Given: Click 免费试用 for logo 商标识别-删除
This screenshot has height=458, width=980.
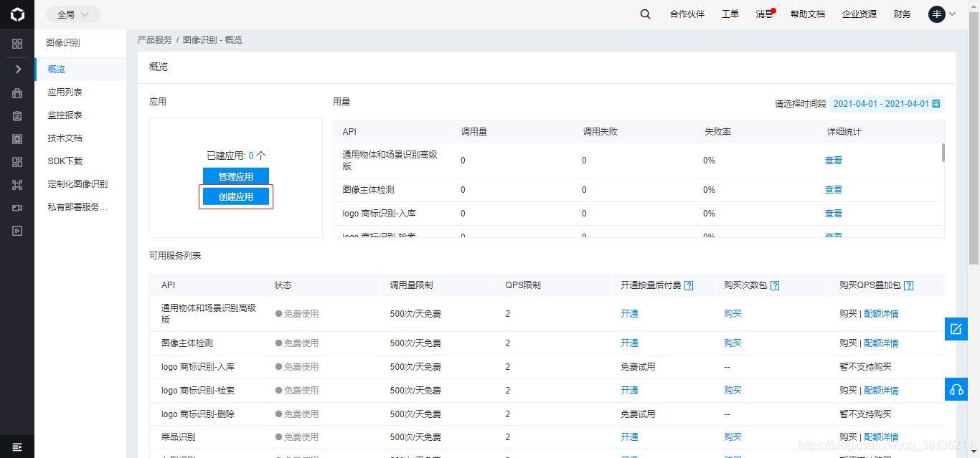Looking at the screenshot, I should click(x=638, y=414).
